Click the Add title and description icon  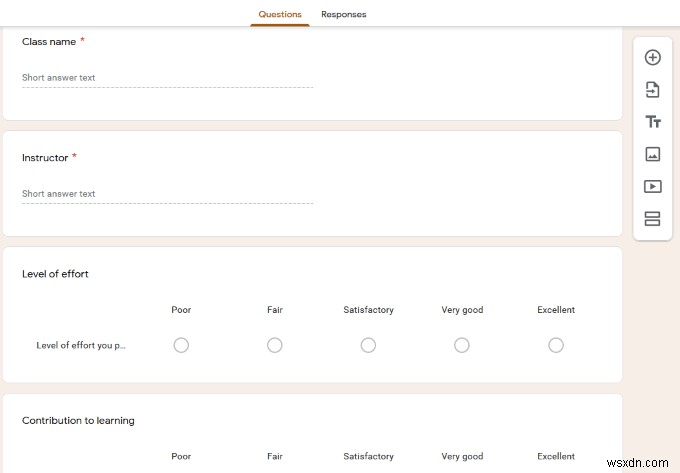point(652,122)
